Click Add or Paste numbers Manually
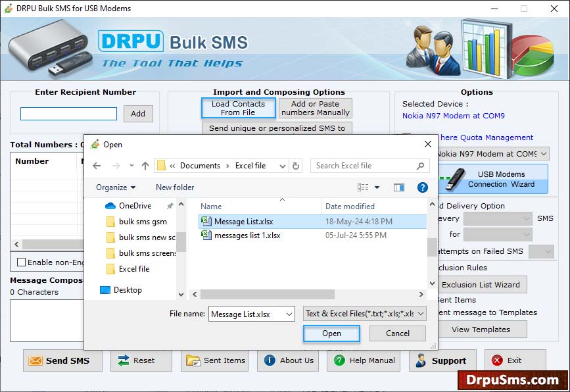 (315, 108)
